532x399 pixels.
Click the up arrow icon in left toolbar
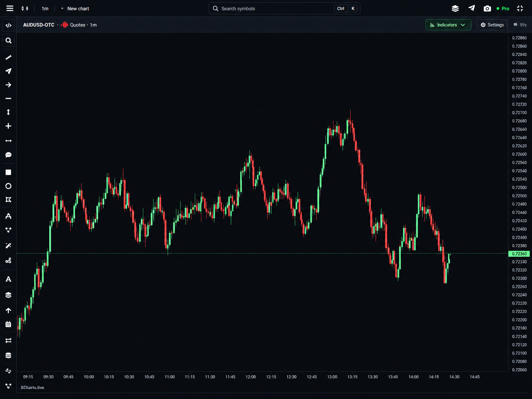pyautogui.click(x=8, y=310)
